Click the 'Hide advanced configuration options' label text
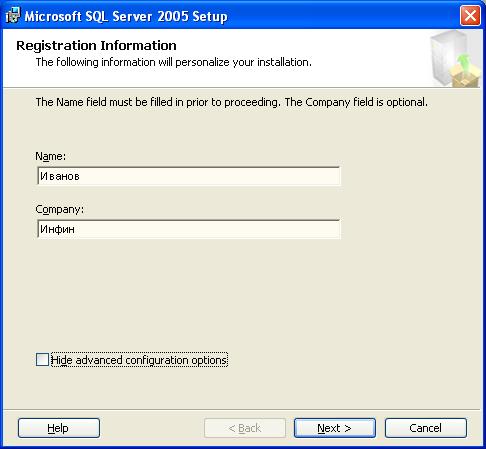This screenshot has height=449, width=486. 139,360
